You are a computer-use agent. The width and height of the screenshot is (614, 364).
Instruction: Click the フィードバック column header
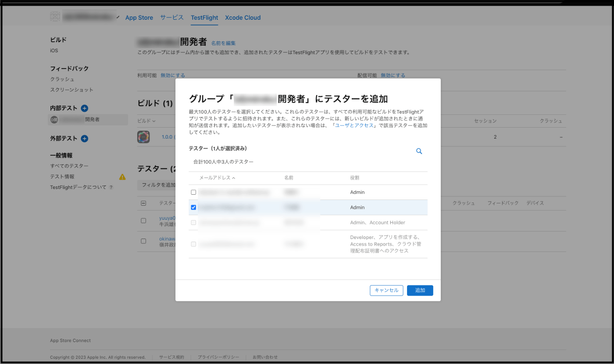(x=503, y=203)
